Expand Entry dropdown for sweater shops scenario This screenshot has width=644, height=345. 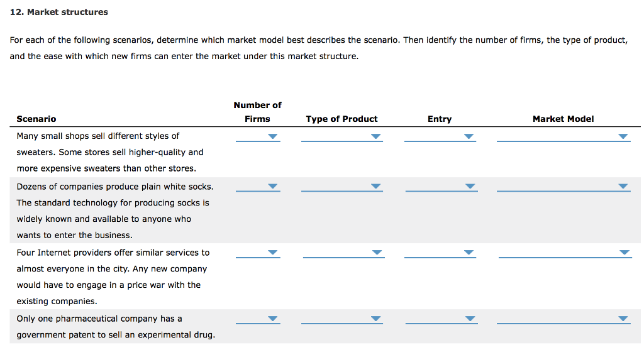click(x=439, y=136)
